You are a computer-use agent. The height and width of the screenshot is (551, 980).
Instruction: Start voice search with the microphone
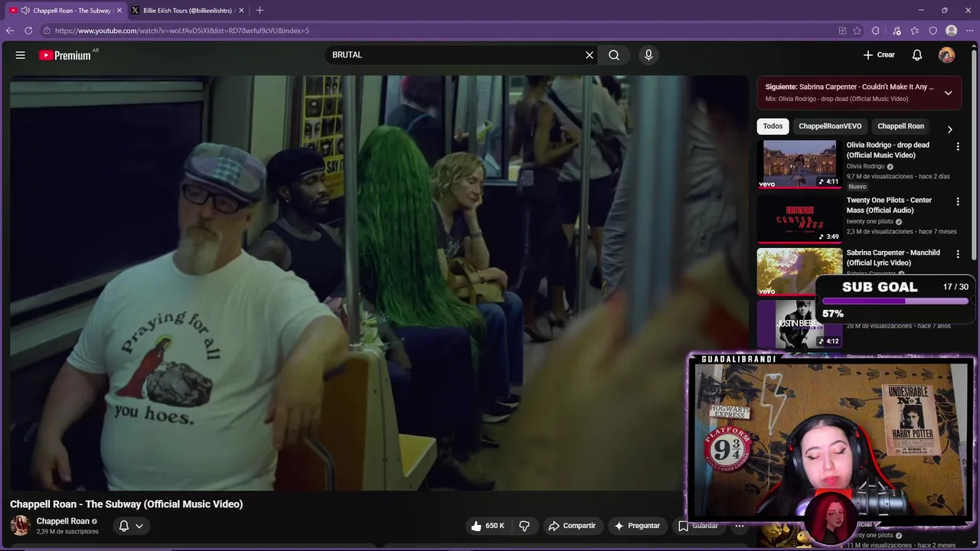coord(648,55)
